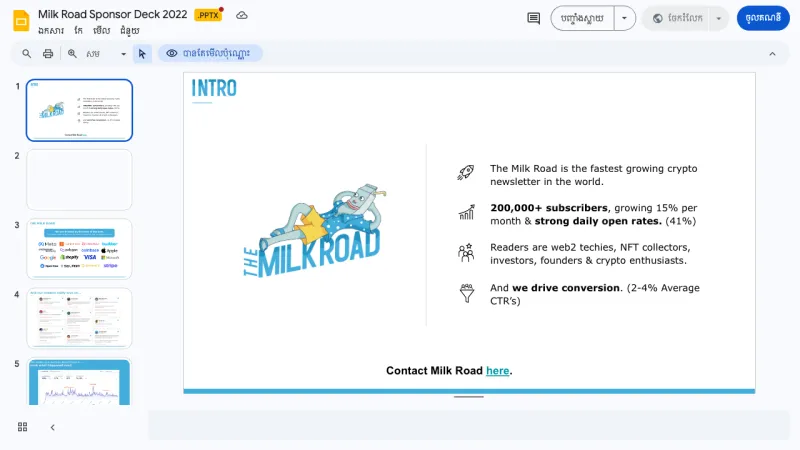The width and height of the screenshot is (800, 450).
Task: Click the 'we drive conversion' text
Action: point(565,288)
